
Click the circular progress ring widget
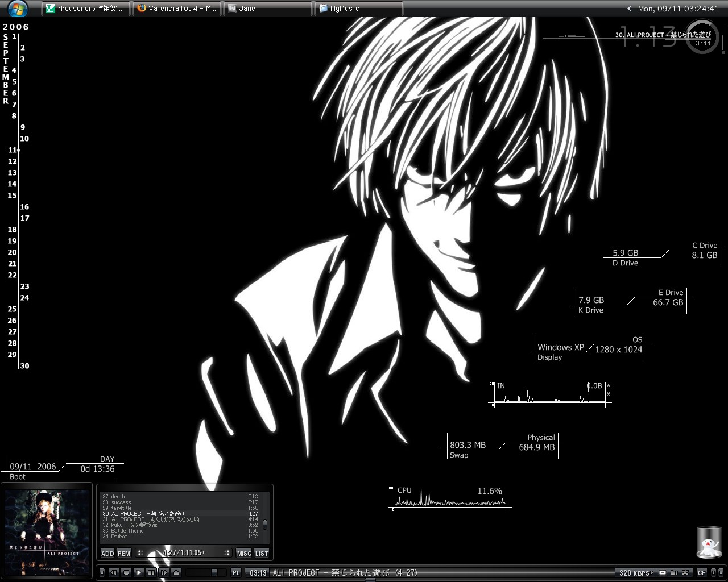(x=704, y=36)
